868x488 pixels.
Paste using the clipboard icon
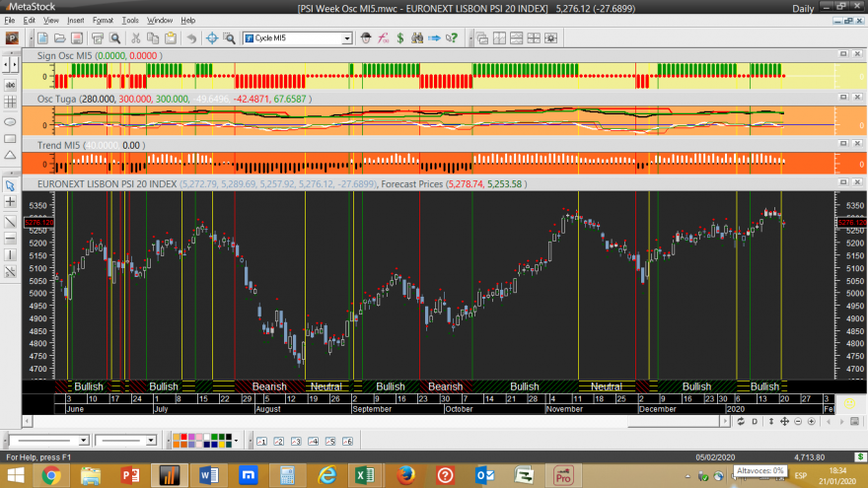[171, 38]
